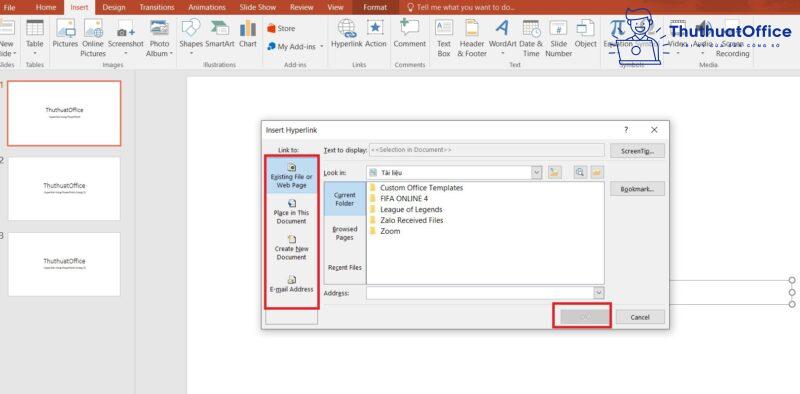
Task: Select Place in This Document
Action: pyautogui.click(x=291, y=211)
